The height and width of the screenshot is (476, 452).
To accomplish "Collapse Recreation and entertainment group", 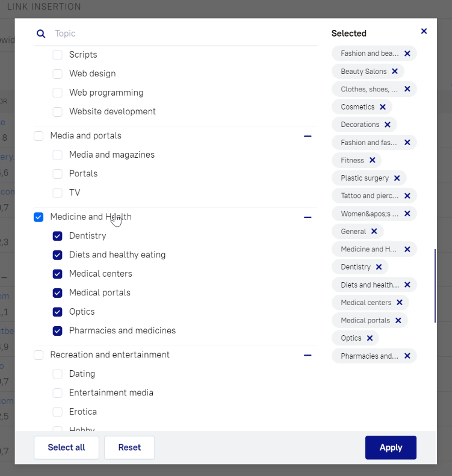I will tap(308, 355).
